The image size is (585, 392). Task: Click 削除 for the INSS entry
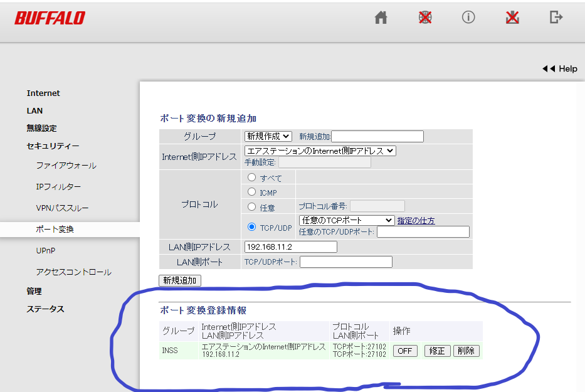(x=466, y=351)
